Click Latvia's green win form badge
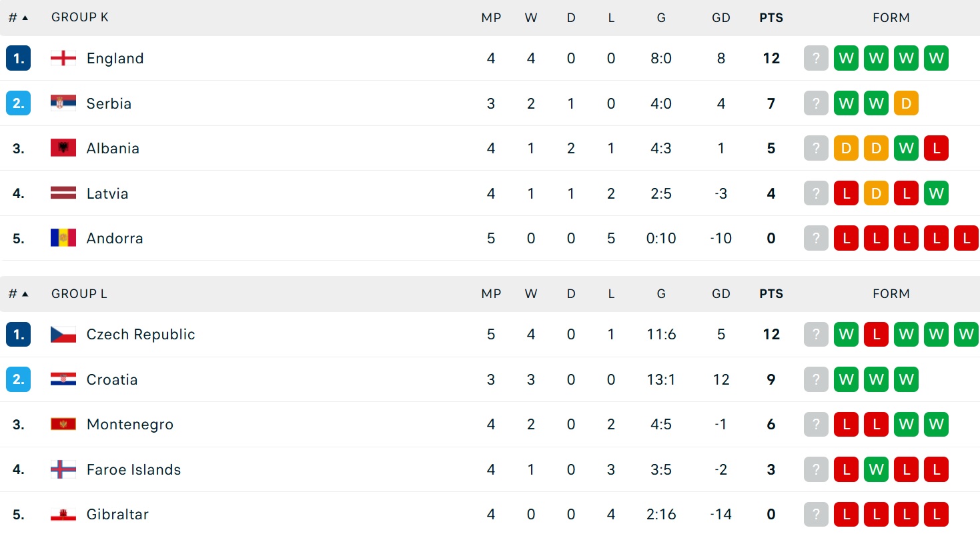The width and height of the screenshot is (980, 534). 936,193
